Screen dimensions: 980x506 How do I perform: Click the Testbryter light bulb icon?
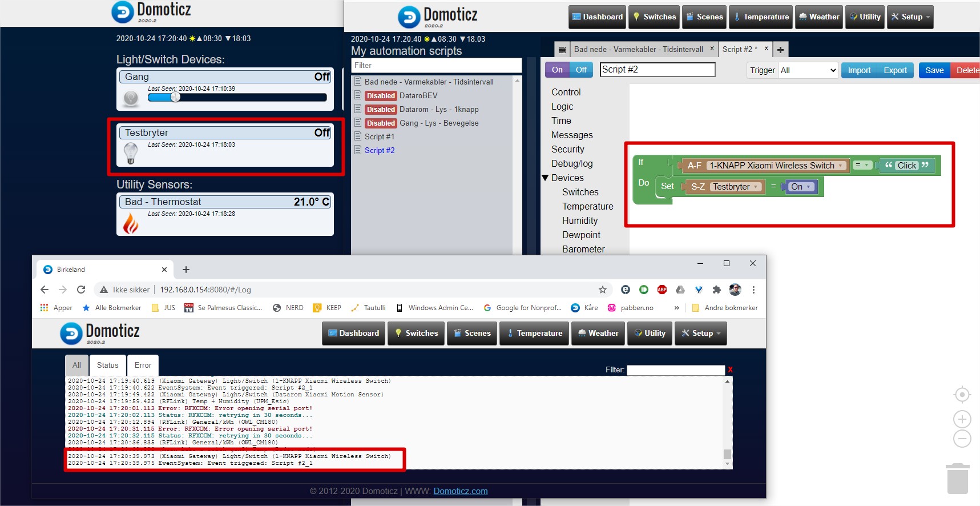coord(131,153)
